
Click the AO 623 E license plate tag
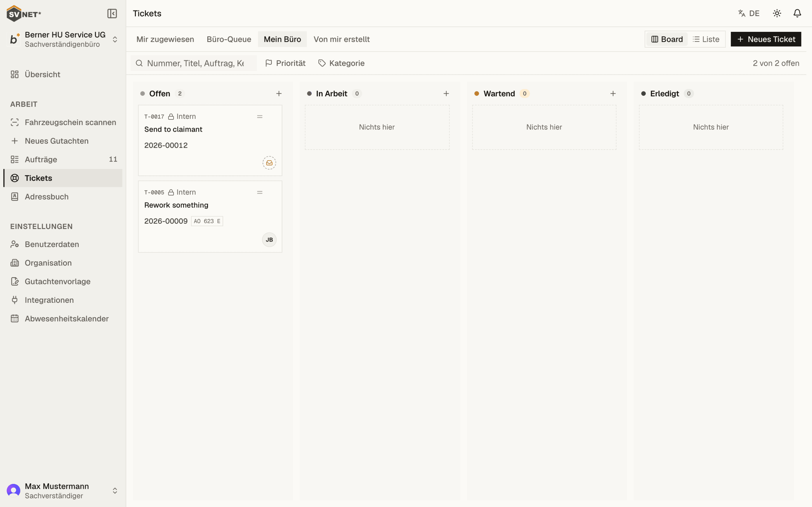coord(207,221)
